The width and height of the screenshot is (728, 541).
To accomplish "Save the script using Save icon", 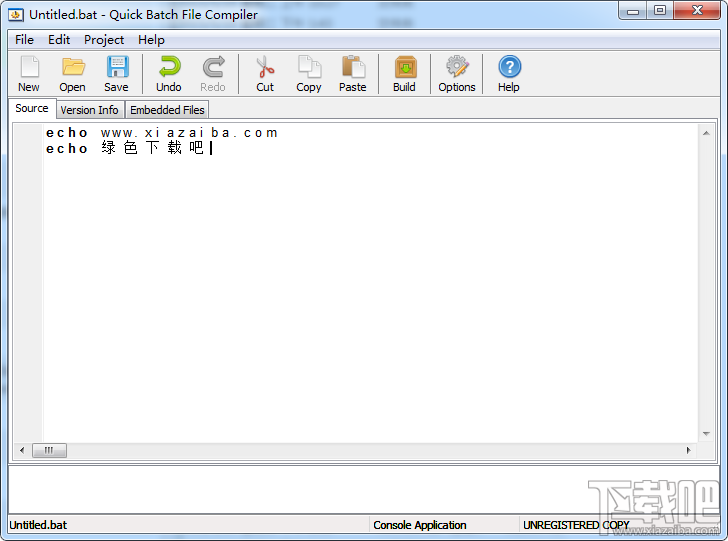I will click(x=117, y=73).
